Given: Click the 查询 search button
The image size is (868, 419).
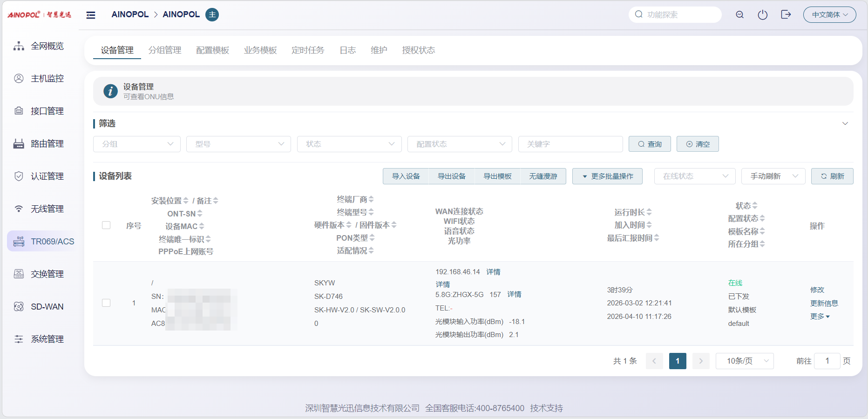Looking at the screenshot, I should 650,144.
